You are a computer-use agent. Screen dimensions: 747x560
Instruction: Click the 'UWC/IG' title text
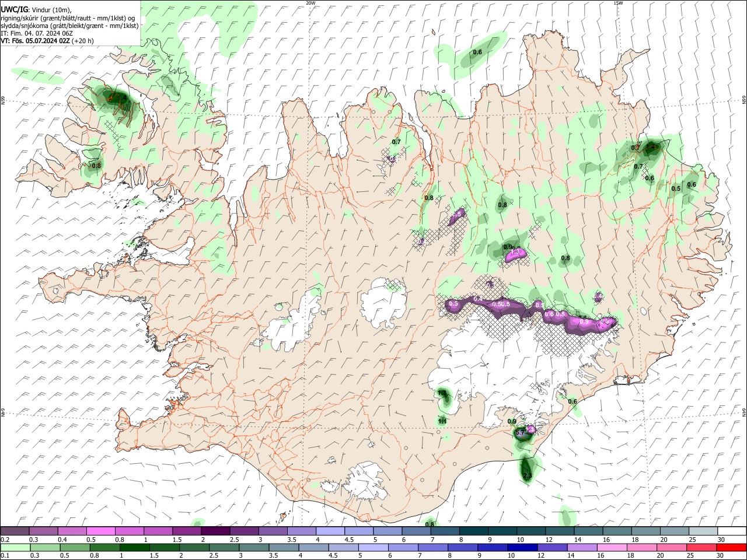coord(14,10)
